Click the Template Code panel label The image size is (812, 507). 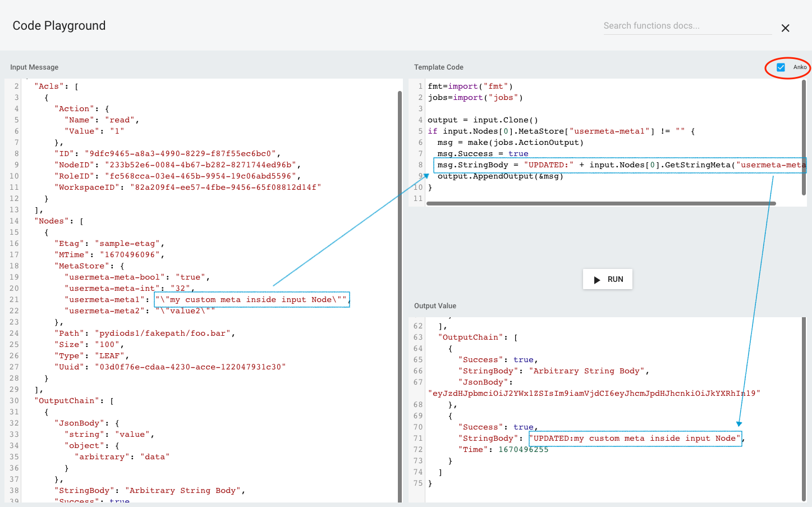(439, 67)
